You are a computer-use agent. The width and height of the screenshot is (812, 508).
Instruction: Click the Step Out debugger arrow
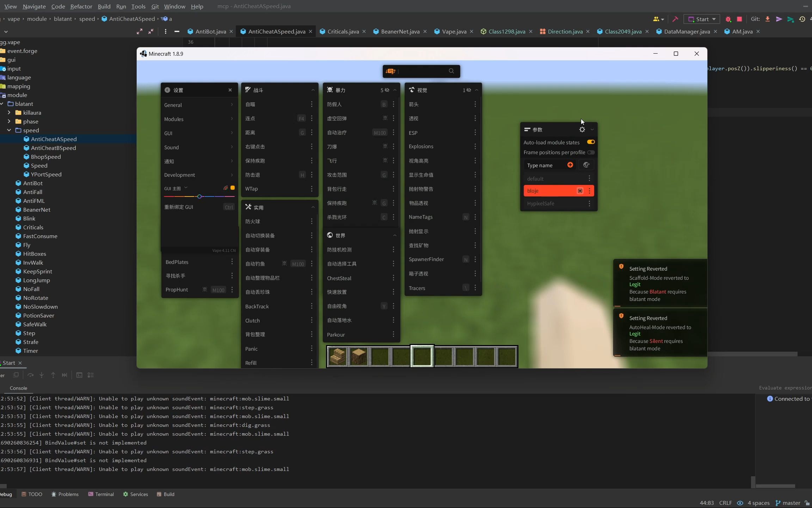coord(53,375)
